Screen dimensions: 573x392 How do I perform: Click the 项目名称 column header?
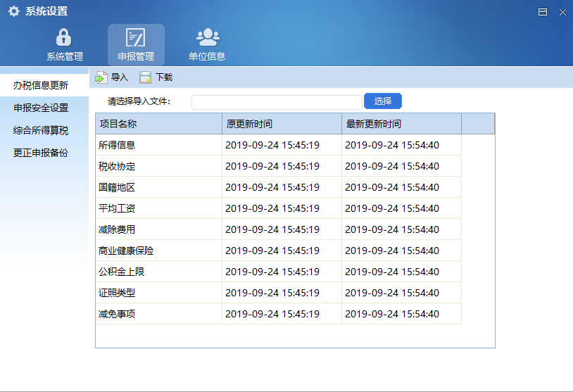pyautogui.click(x=158, y=124)
